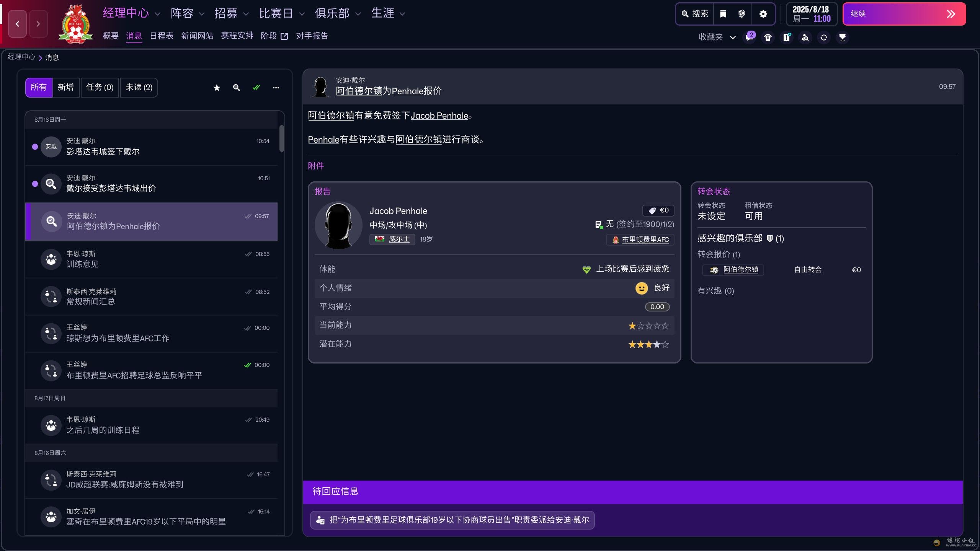This screenshot has height=551, width=980.
Task: Click the trophy icon in shortcut bar
Action: tap(842, 37)
